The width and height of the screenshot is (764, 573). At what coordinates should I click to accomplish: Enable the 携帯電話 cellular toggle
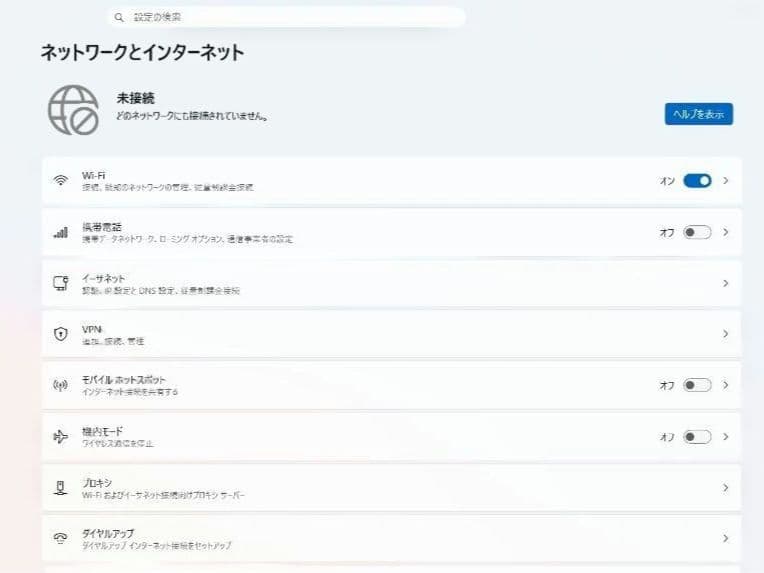click(697, 232)
